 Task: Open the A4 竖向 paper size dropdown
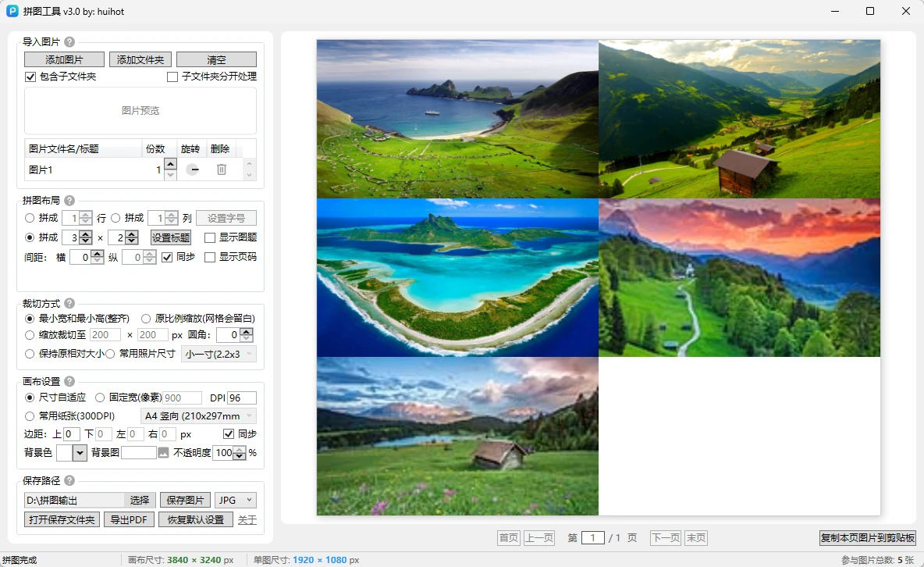coord(198,416)
